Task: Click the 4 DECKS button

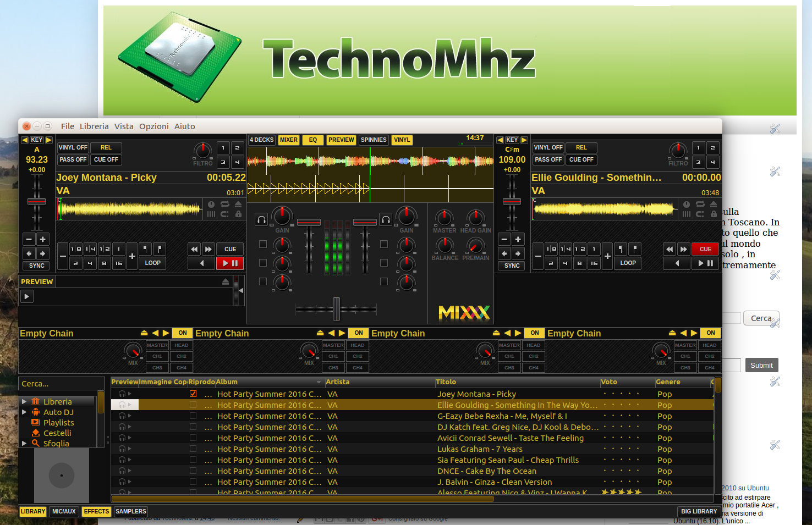Action: (x=262, y=140)
